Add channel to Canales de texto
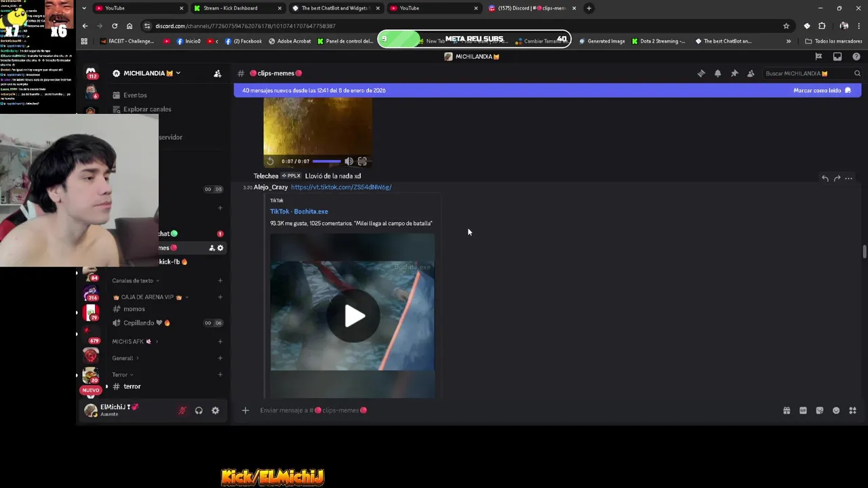The height and width of the screenshot is (488, 868). [x=220, y=281]
